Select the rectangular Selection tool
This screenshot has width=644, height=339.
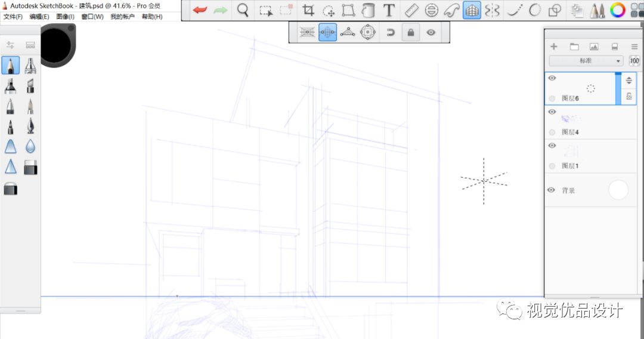tap(266, 10)
